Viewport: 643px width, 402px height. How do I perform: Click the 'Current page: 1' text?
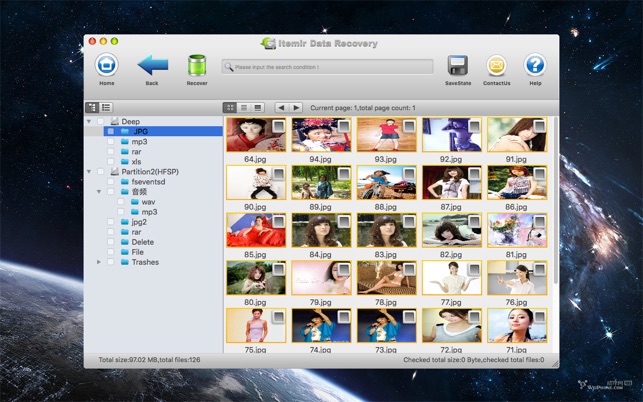[x=331, y=108]
